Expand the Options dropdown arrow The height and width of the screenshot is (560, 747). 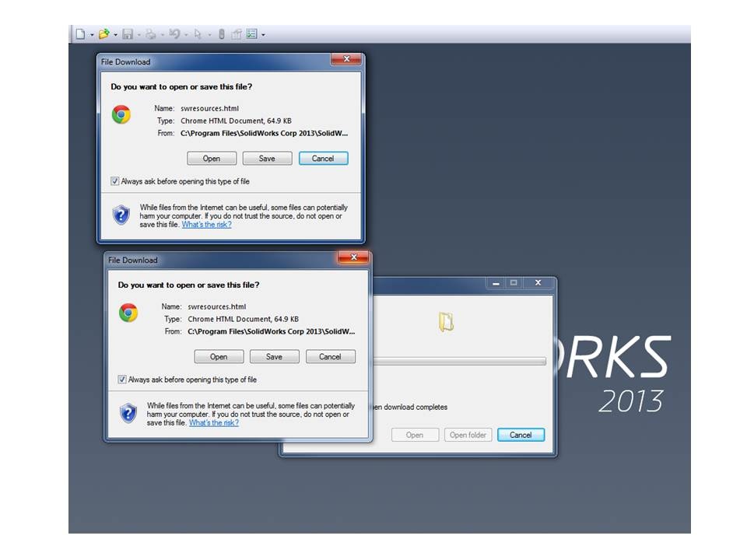(x=263, y=35)
